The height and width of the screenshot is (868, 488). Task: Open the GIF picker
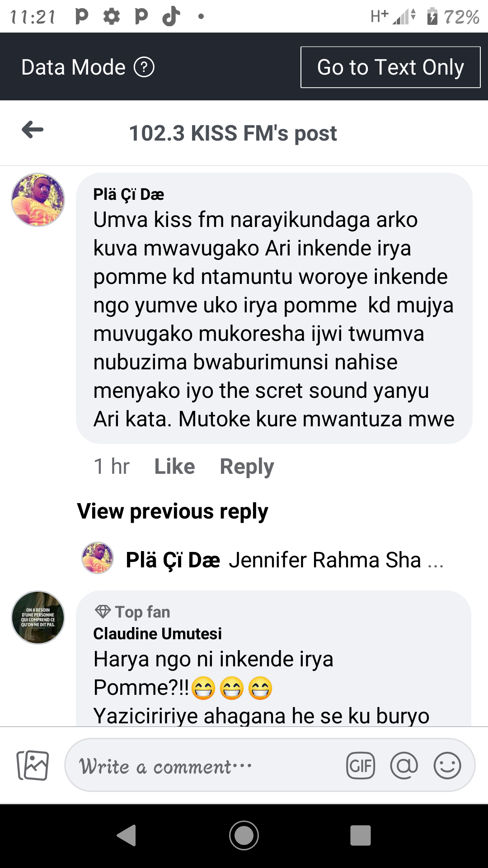tap(361, 765)
